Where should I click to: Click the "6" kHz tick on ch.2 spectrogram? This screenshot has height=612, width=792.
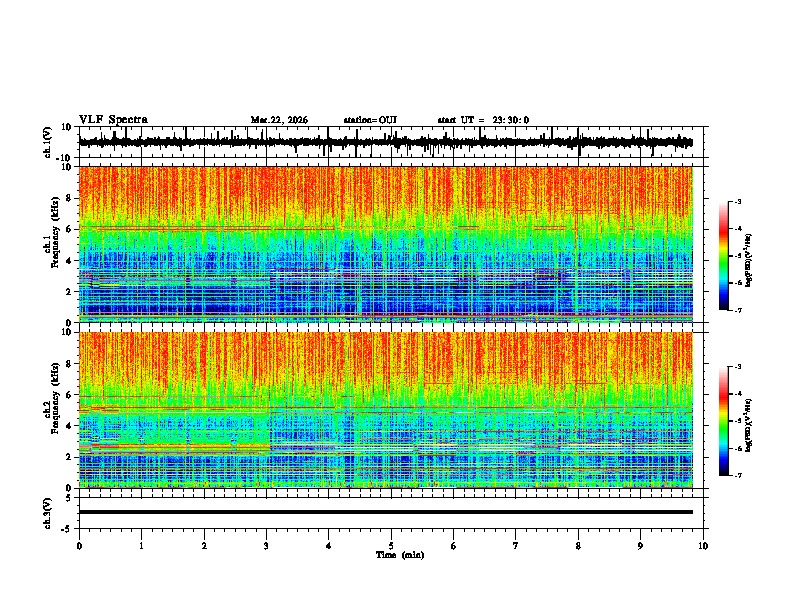coord(70,395)
